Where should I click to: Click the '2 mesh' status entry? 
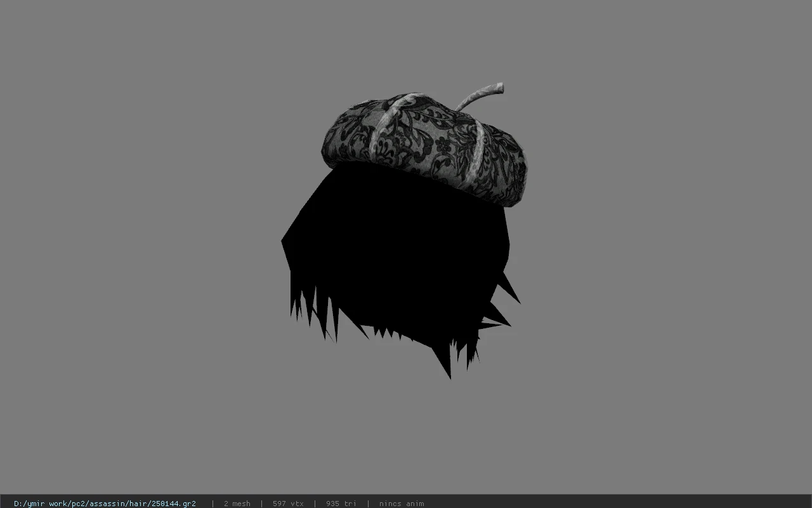pos(237,504)
